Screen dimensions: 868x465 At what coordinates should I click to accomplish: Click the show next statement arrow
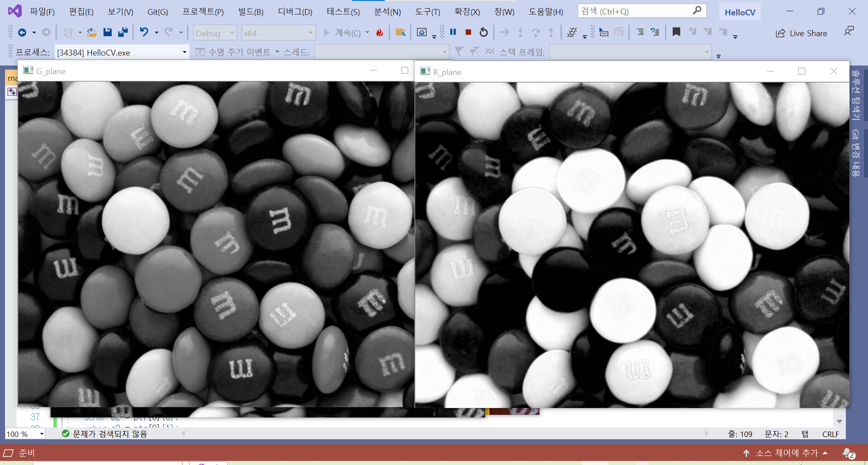505,32
